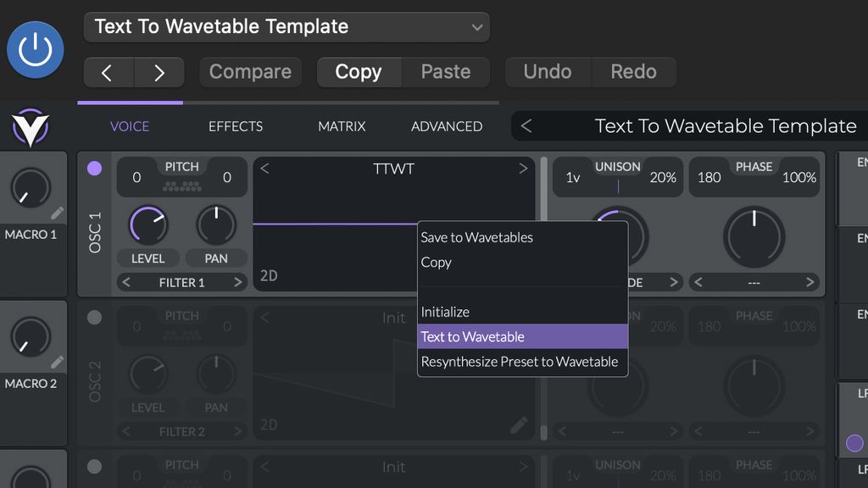Click the 2D view icon on OSC 1 display
Viewport: 868px width, 488px height.
click(x=269, y=274)
